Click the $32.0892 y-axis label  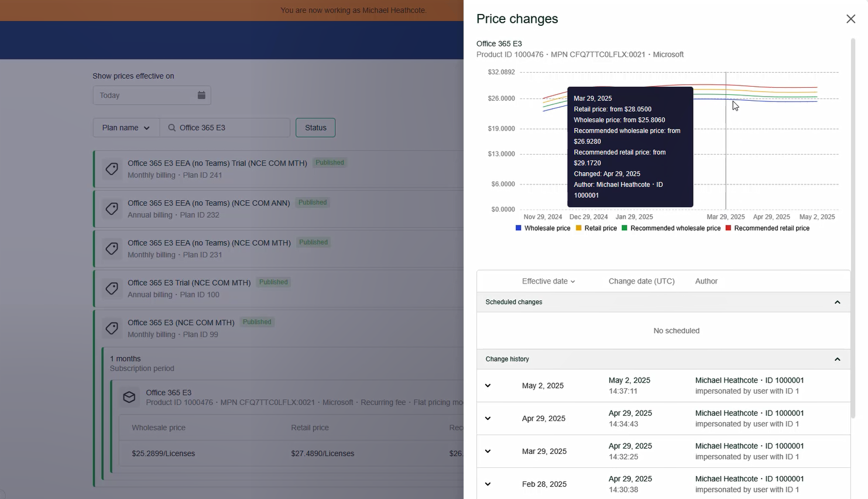pos(501,72)
